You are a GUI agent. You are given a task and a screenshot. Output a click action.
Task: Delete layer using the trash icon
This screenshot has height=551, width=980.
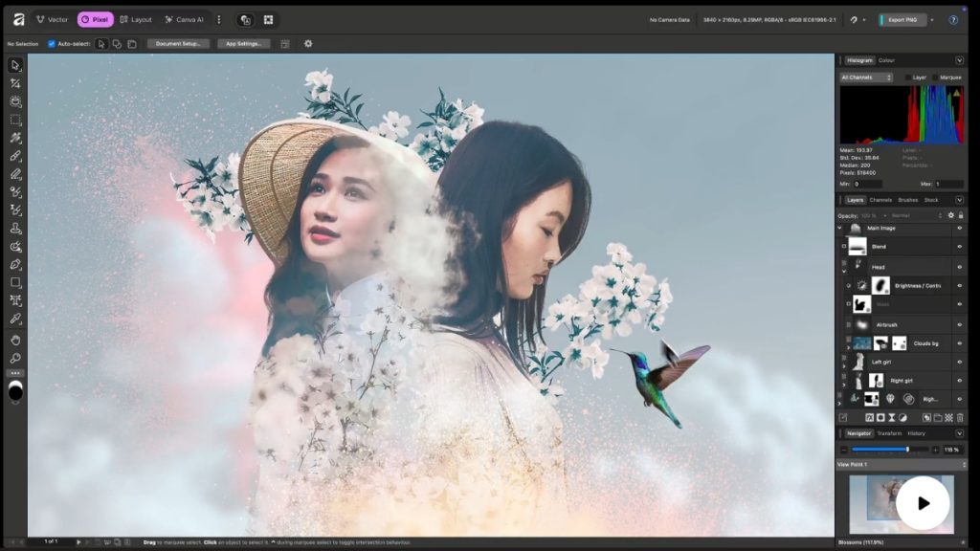pos(960,418)
